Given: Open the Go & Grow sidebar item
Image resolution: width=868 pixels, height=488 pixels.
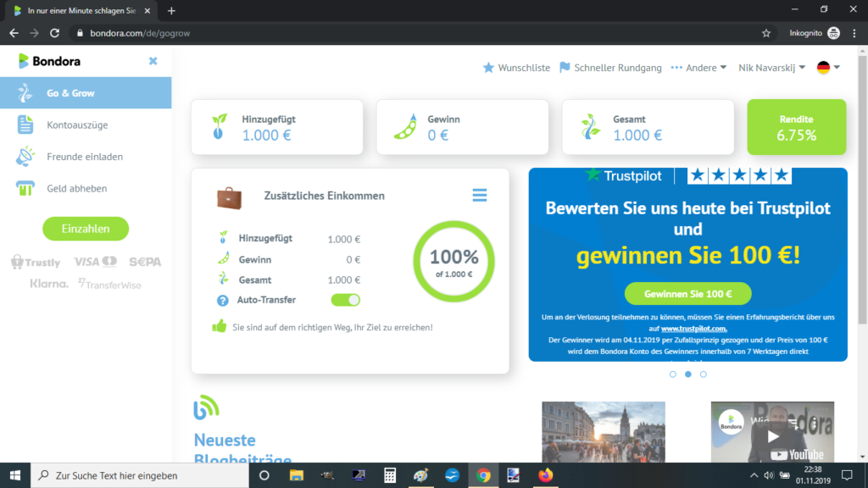Looking at the screenshot, I should pos(86,93).
